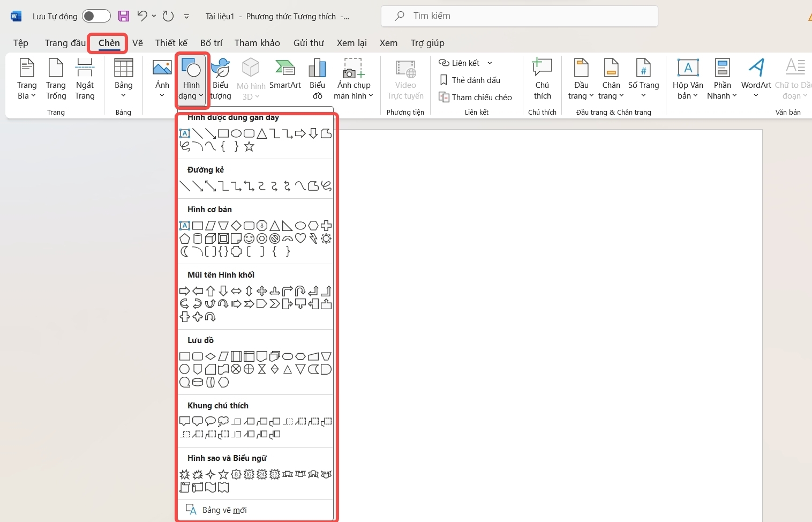Viewport: 812px width, 522px height.
Task: Pick the chevron block arrow shape
Action: point(275,304)
